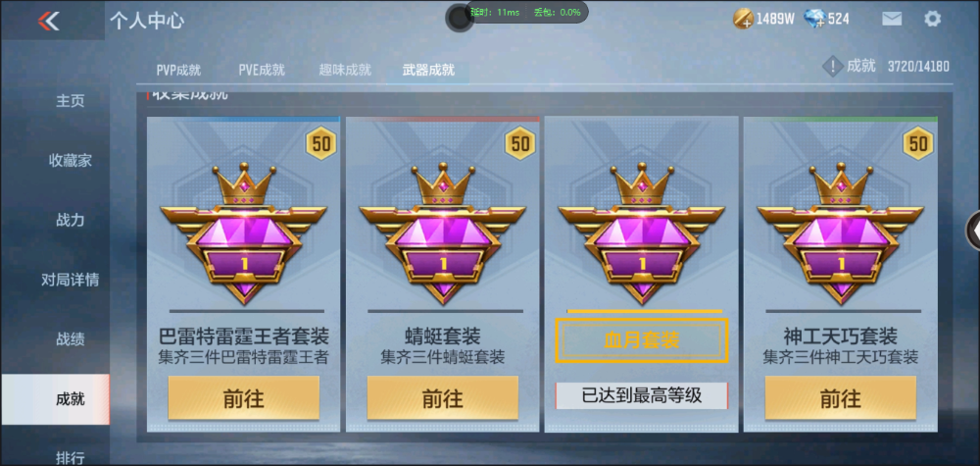This screenshot has width=980, height=466.
Task: Add gold coins via coin icon
Action: pos(743,20)
